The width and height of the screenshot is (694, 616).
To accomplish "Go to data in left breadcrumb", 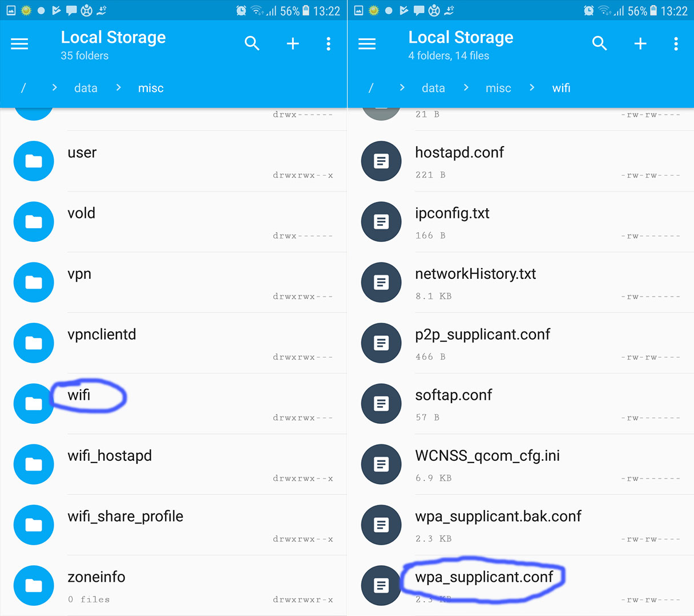I will coord(86,88).
